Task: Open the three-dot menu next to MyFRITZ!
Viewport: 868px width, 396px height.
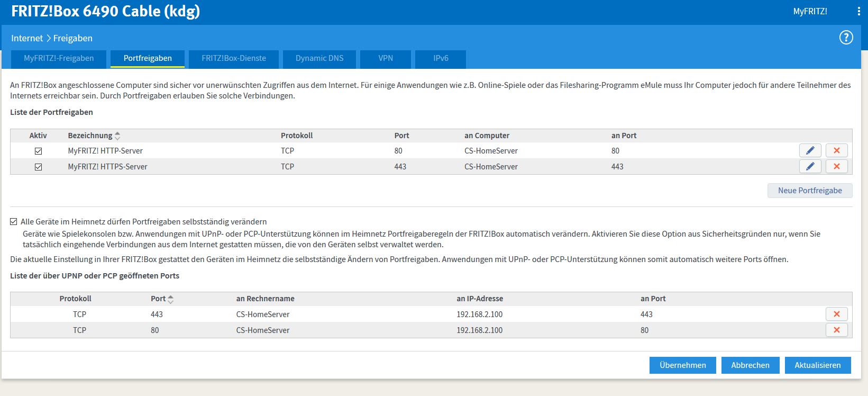Action: pos(858,12)
